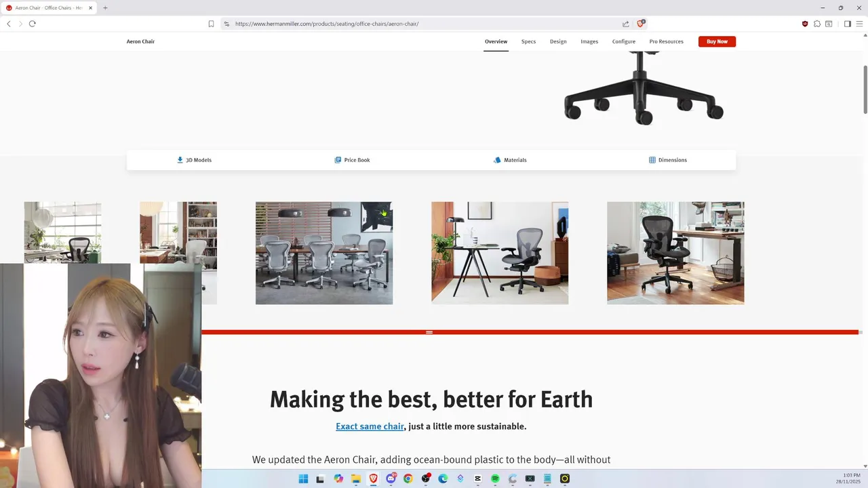Open the wood standing desk Aeron photo
The height and width of the screenshot is (488, 868).
tap(675, 253)
